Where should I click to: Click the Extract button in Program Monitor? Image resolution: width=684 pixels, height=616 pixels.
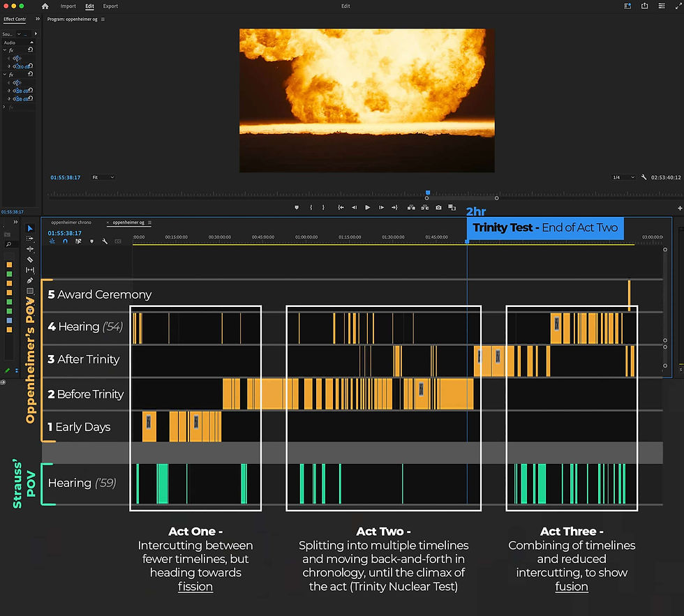tap(424, 207)
